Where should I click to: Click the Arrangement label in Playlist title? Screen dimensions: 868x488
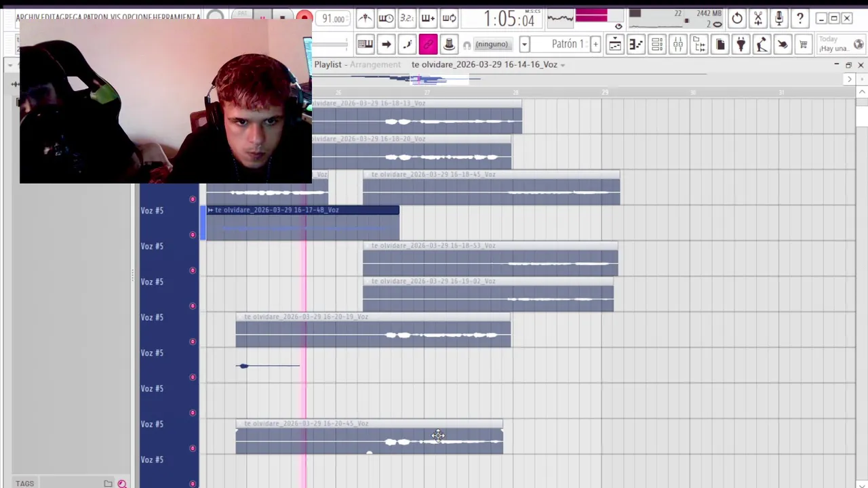click(x=375, y=64)
